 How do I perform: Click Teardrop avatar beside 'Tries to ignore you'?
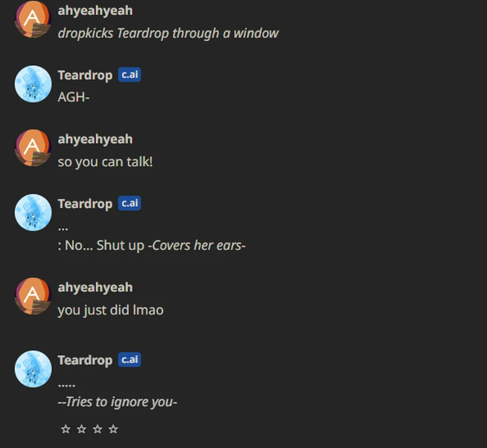point(34,369)
